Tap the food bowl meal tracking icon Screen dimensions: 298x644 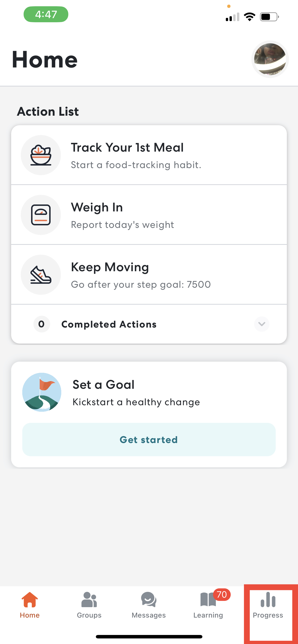click(x=41, y=155)
